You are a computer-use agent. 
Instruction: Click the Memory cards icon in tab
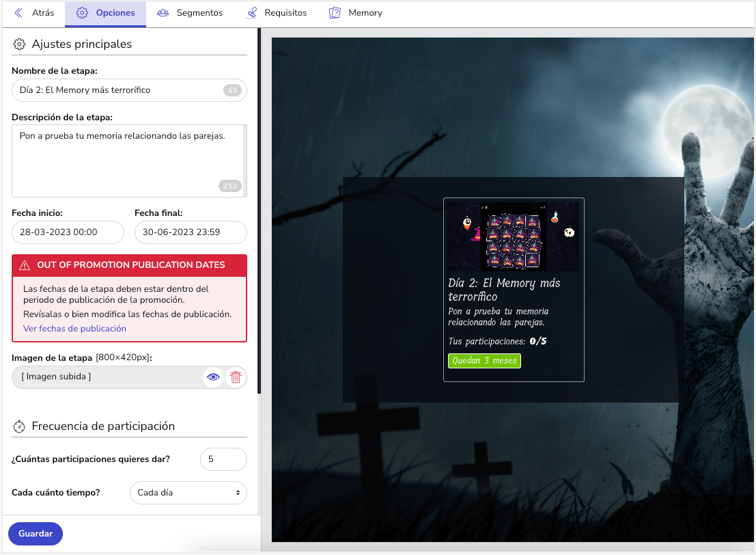click(335, 13)
